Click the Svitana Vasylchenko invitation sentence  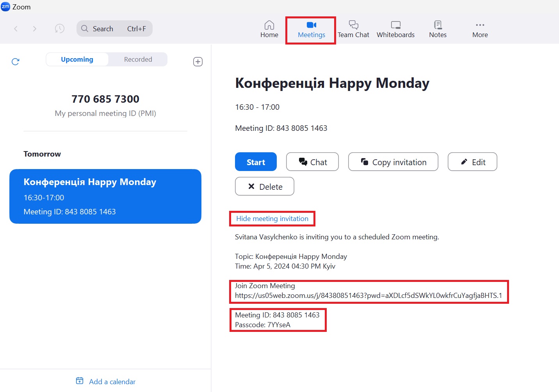coord(337,237)
